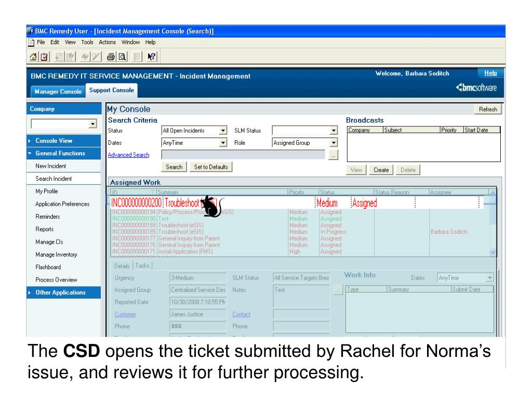Image resolution: width=532 pixels, height=399 pixels.
Task: Click the greyed hand-and-form toolbar icon left of binoculars
Action: click(70, 57)
